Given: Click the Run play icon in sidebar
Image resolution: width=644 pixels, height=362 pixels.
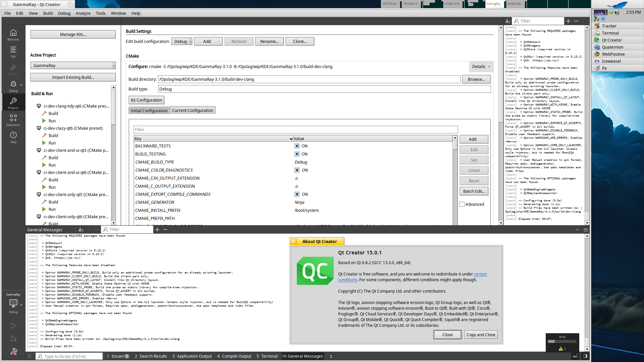Looking at the screenshot, I should [x=13, y=325].
